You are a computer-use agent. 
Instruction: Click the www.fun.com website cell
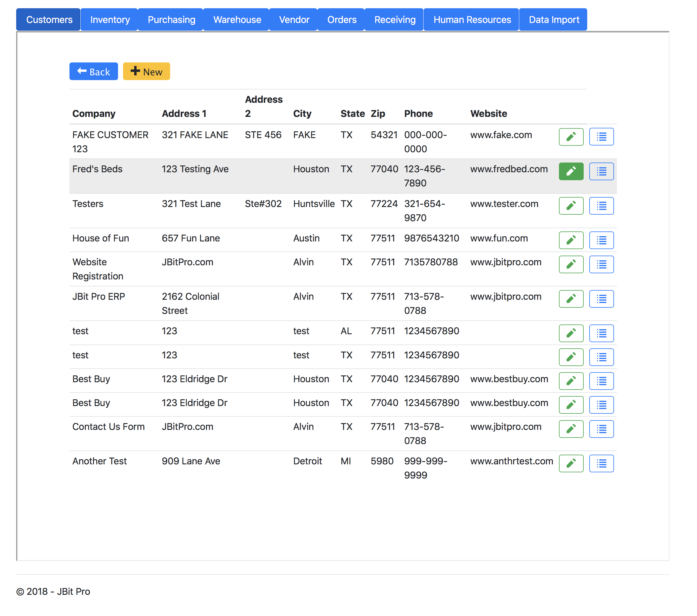[499, 239]
